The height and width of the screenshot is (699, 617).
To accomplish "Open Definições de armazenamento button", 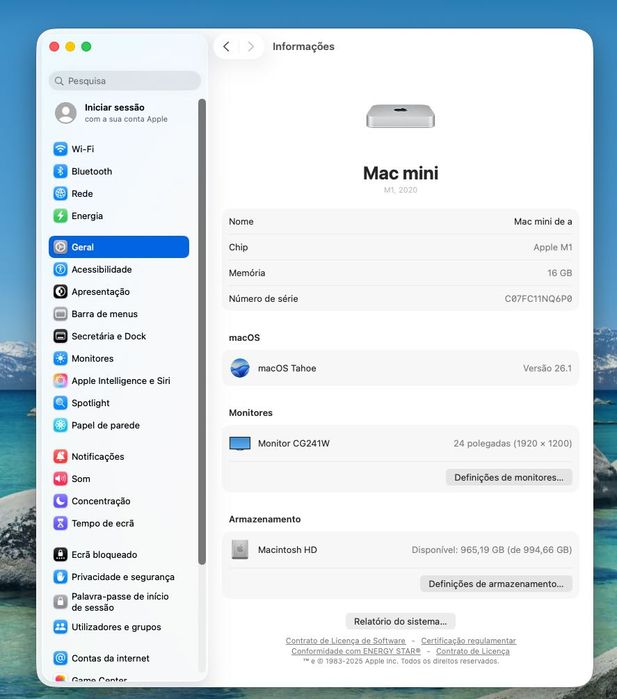I will (x=496, y=584).
